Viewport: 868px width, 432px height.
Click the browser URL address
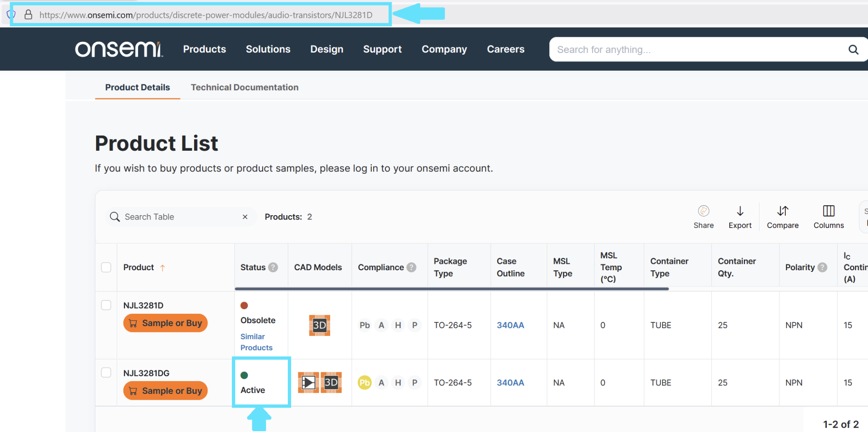point(206,15)
